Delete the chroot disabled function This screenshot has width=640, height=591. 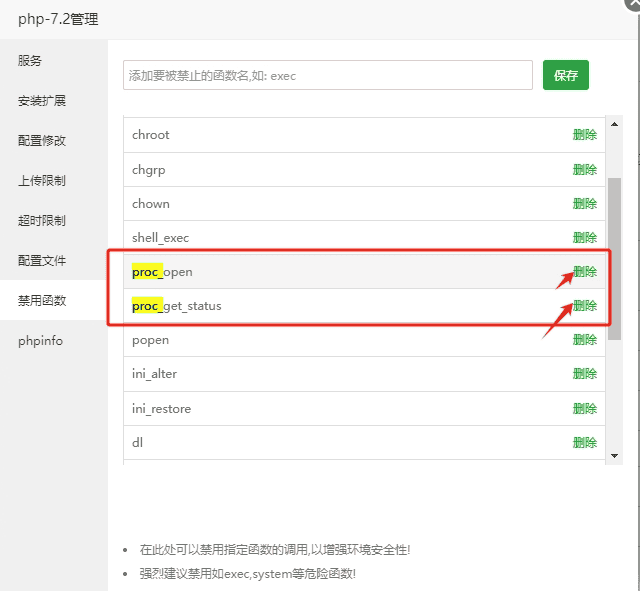coord(585,135)
